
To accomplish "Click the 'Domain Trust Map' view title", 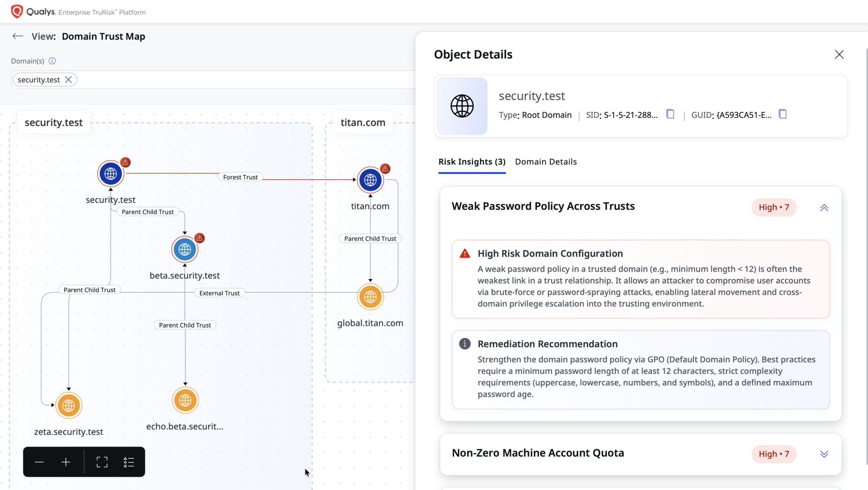I will point(103,36).
